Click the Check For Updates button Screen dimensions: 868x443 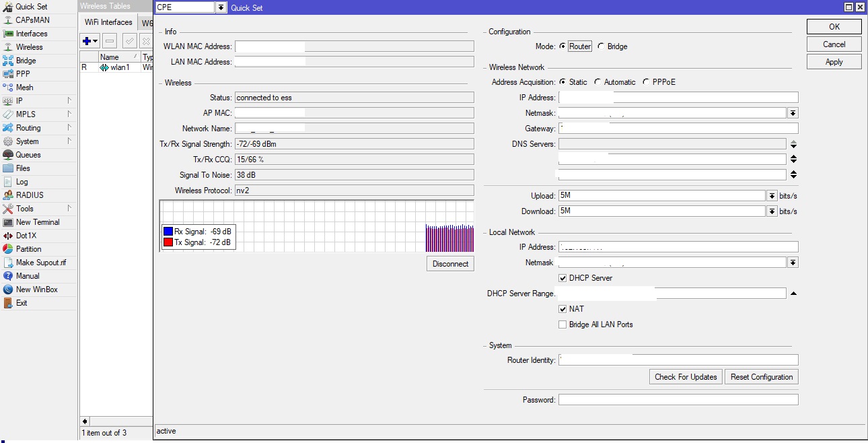pos(686,377)
